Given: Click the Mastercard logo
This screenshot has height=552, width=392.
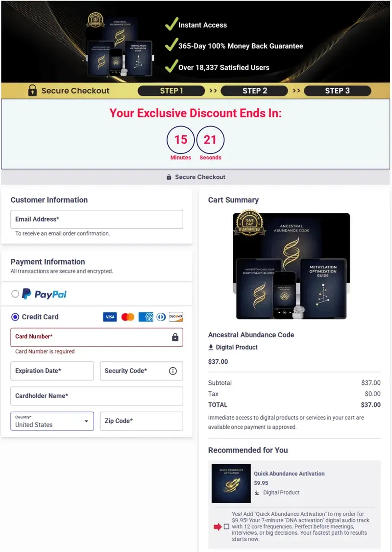Looking at the screenshot, I should [128, 317].
